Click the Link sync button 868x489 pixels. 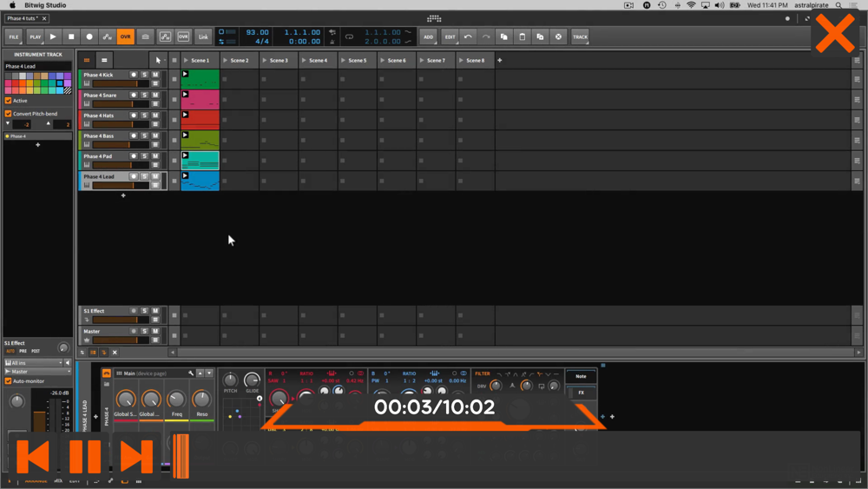click(203, 36)
